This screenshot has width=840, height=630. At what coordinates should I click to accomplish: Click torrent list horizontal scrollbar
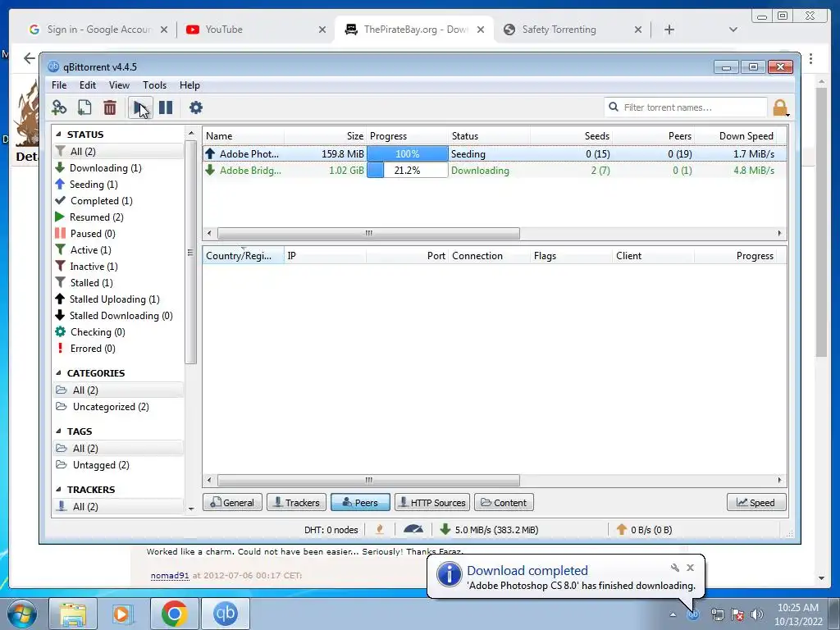368,233
